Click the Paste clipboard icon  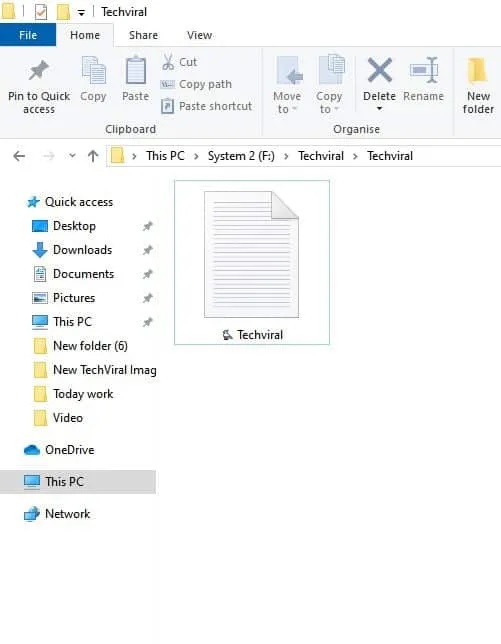(136, 71)
